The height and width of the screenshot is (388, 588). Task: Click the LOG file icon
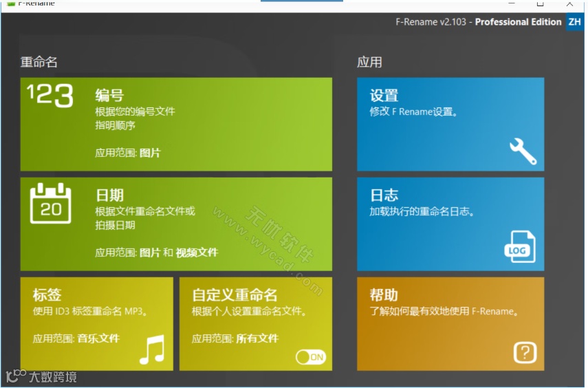point(520,247)
